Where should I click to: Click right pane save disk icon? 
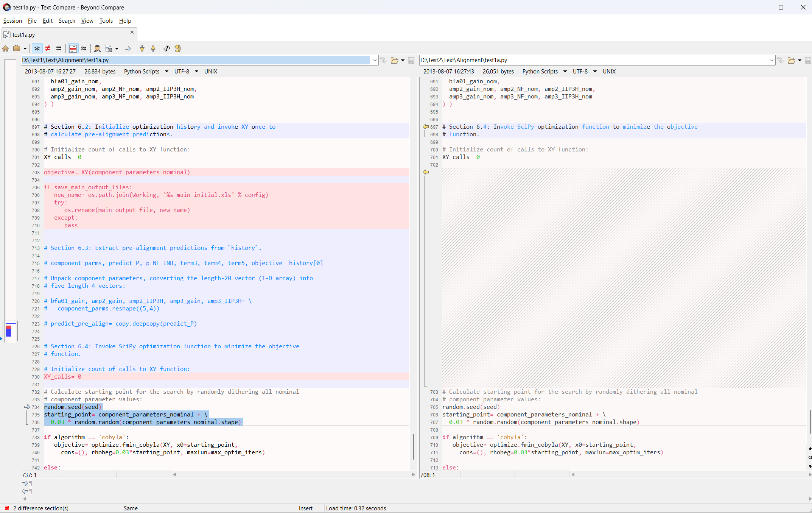808,60
